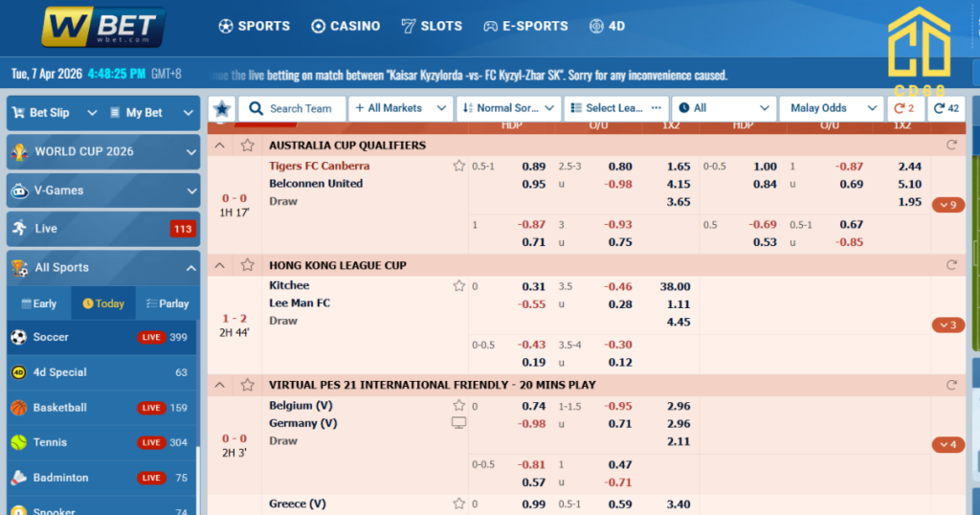The height and width of the screenshot is (515, 980).
Task: Open live stream icon for Germany (V)
Action: click(x=459, y=423)
